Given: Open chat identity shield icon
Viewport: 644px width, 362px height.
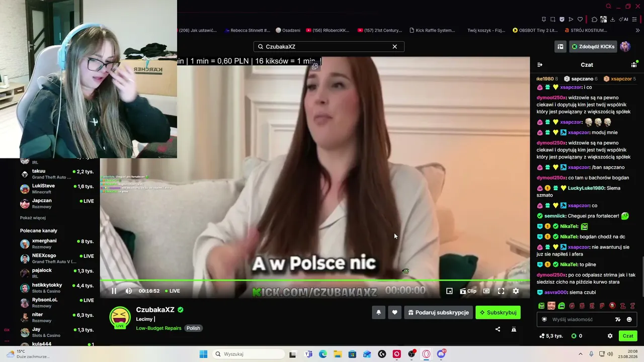Looking at the screenshot, I should tap(544, 319).
